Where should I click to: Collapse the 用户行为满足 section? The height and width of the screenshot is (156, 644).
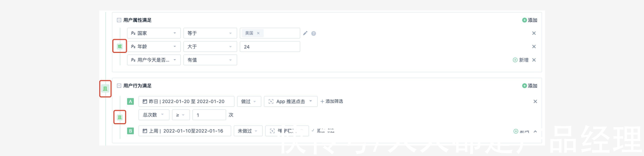[x=119, y=86]
